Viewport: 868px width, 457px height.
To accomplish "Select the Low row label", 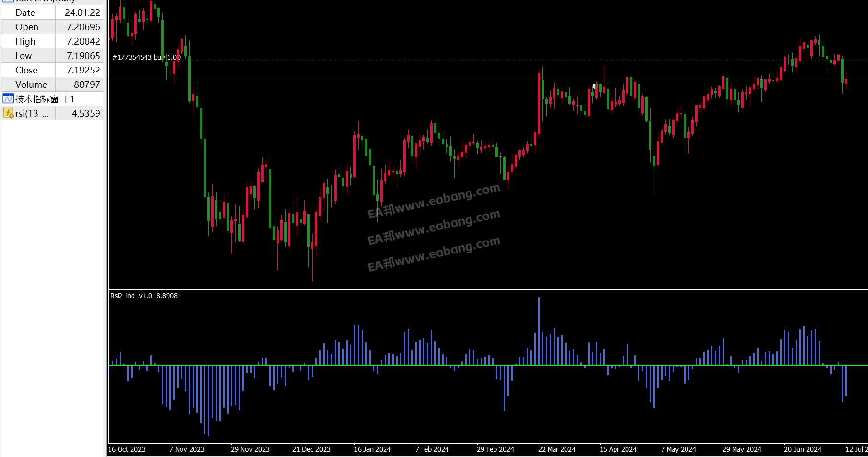I will pos(24,56).
